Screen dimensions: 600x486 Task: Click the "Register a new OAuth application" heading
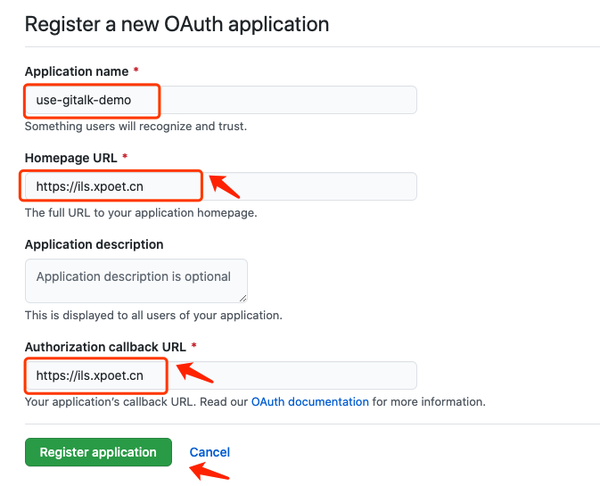click(x=177, y=23)
